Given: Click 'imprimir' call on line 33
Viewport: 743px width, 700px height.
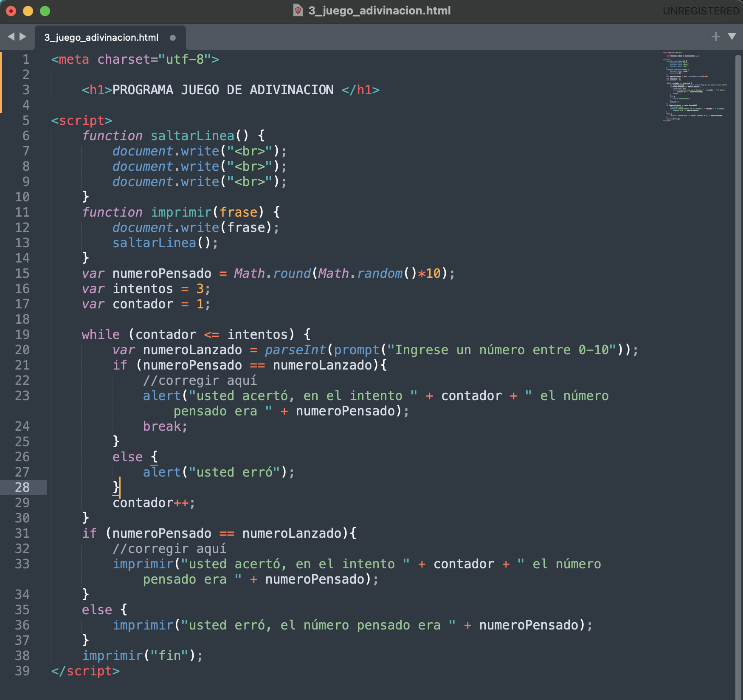Looking at the screenshot, I should pyautogui.click(x=143, y=564).
